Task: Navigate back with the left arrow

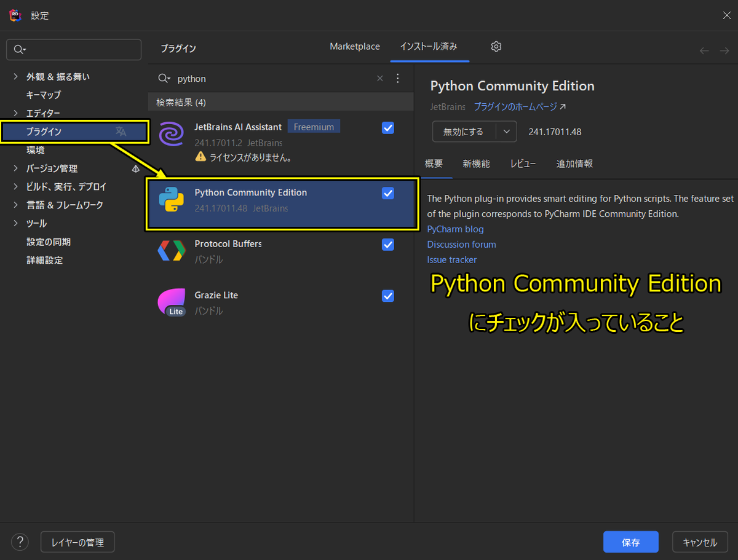Action: [704, 50]
